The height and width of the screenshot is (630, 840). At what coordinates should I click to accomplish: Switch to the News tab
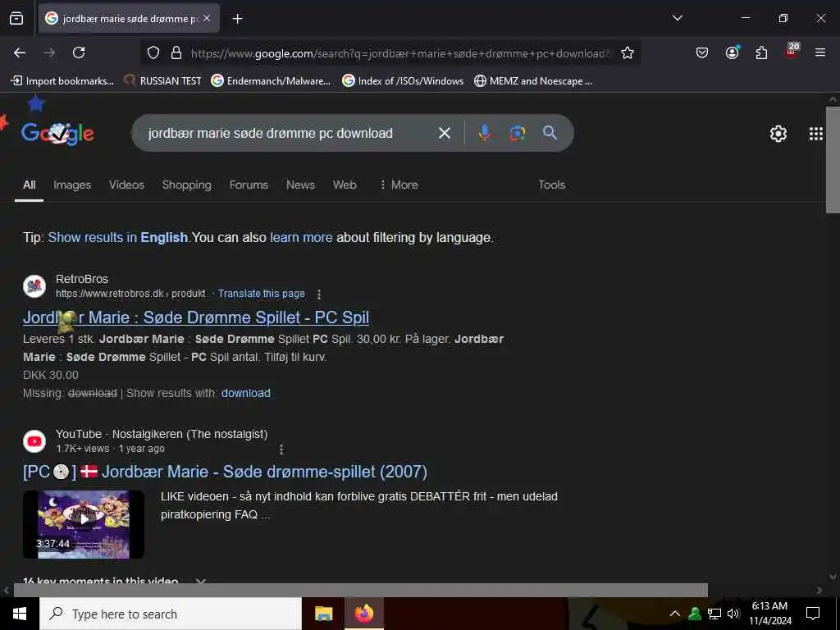coord(300,185)
